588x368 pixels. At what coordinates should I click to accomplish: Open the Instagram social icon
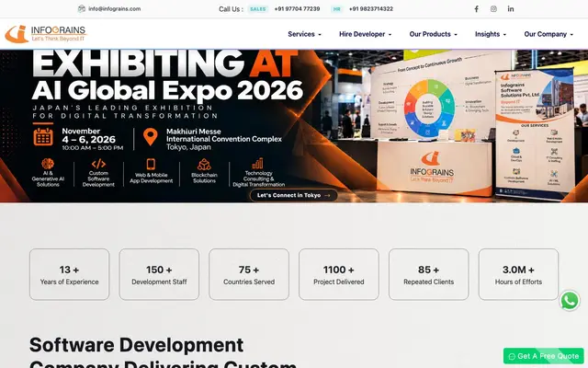[493, 9]
